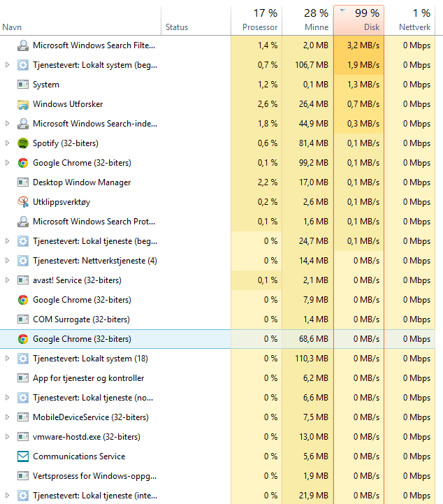Click the Tjenestevert: Lokal tjeneste (inte... gear icon

(x=23, y=496)
